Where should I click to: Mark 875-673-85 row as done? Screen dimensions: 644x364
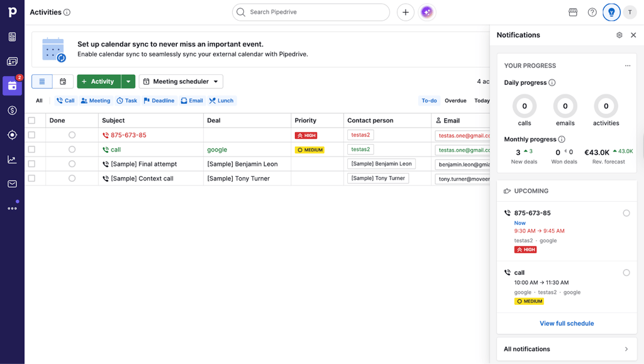[x=72, y=135]
